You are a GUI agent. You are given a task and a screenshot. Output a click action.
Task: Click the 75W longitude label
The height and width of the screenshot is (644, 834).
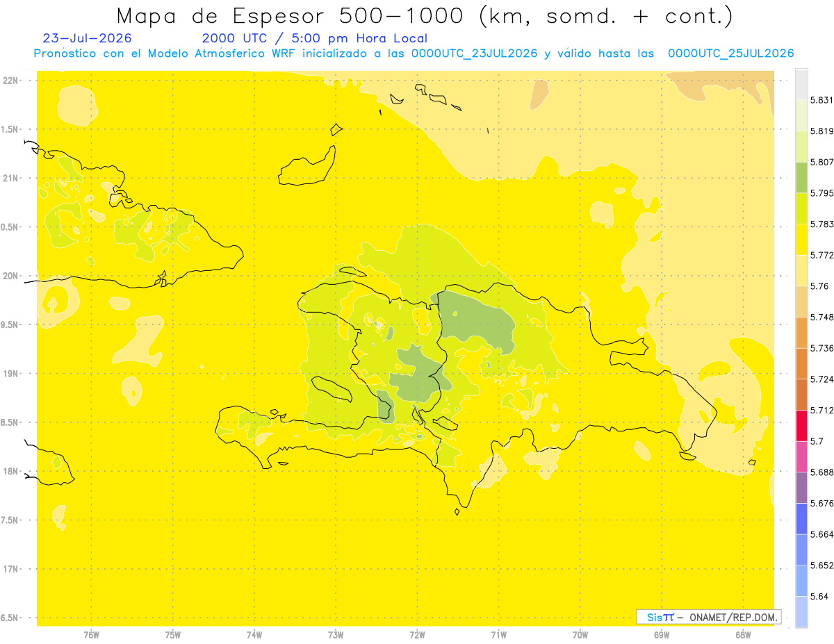pos(173,635)
